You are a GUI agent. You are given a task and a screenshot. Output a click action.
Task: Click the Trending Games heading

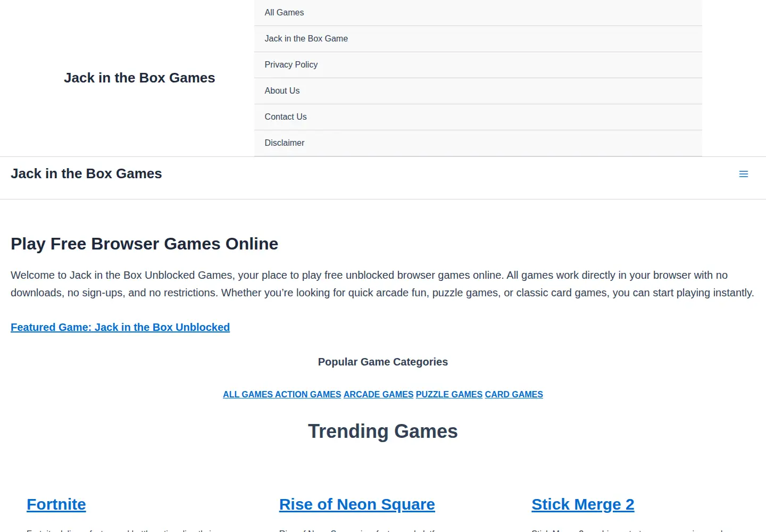383,431
